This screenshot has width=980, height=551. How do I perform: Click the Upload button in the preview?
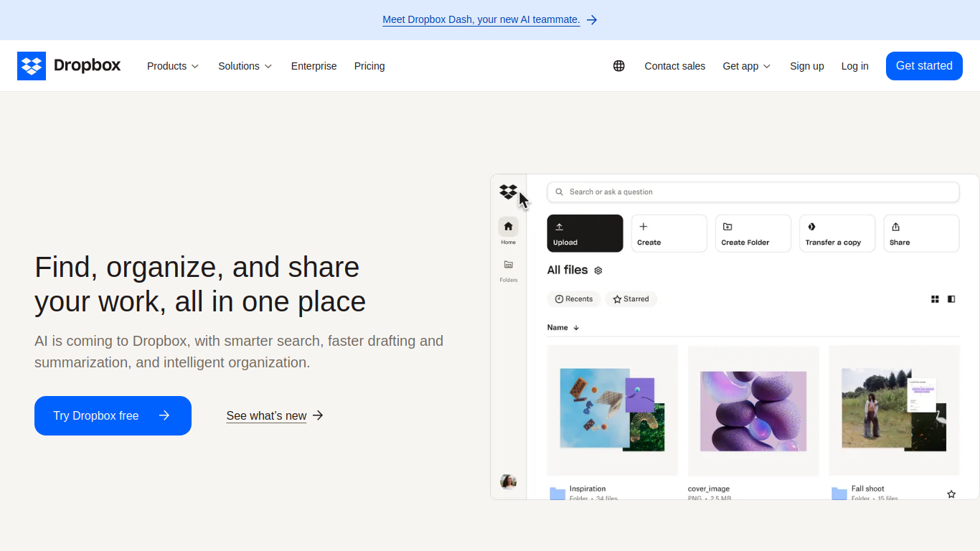pos(585,233)
